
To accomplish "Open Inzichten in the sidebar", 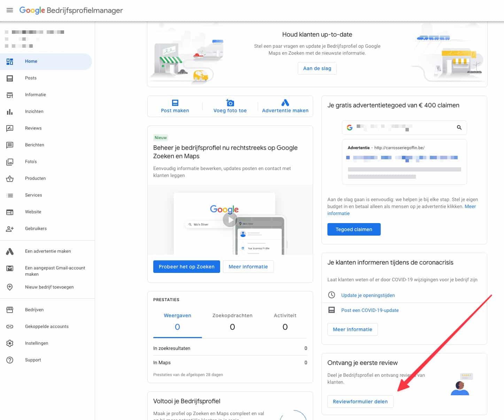I will pyautogui.click(x=46, y=112).
